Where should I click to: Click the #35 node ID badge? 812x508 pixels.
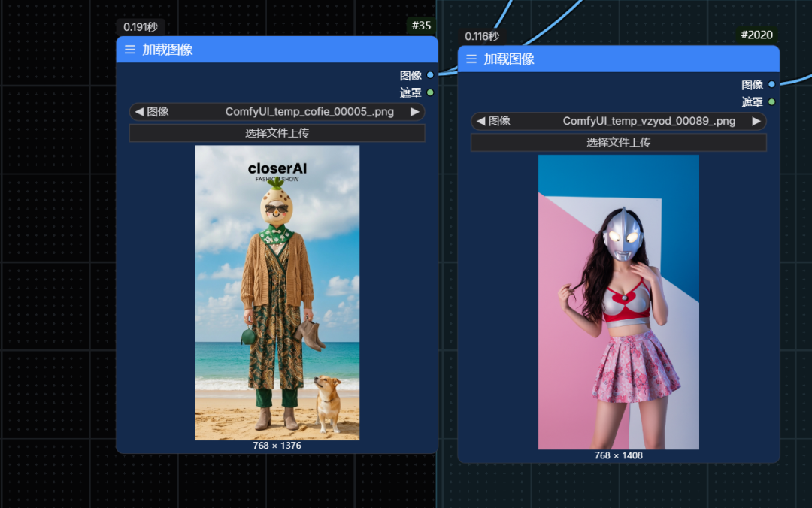click(x=421, y=26)
